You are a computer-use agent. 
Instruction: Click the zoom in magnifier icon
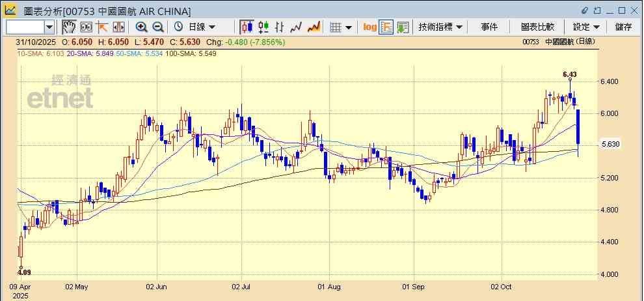[x=141, y=27]
